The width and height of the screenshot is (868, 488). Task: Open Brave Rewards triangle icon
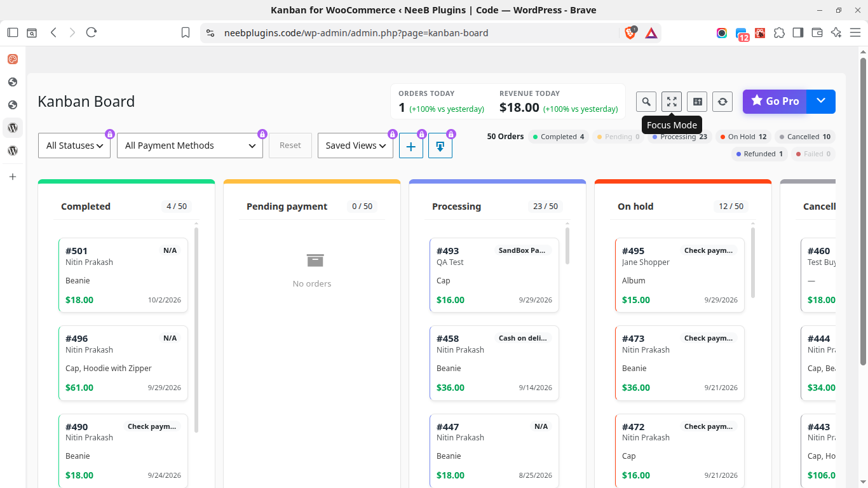pos(651,32)
